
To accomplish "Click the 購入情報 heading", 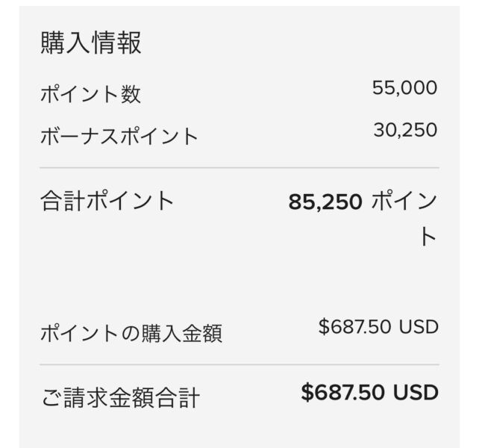I will [91, 43].
